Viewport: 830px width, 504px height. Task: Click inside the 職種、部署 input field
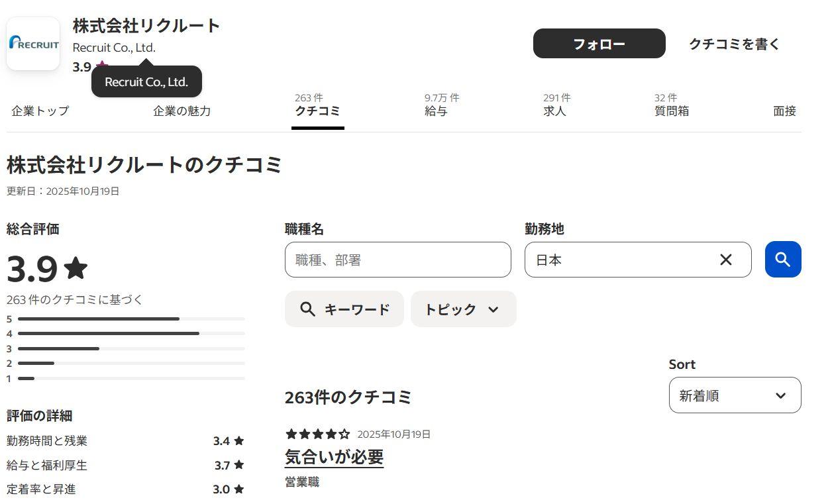(x=397, y=260)
